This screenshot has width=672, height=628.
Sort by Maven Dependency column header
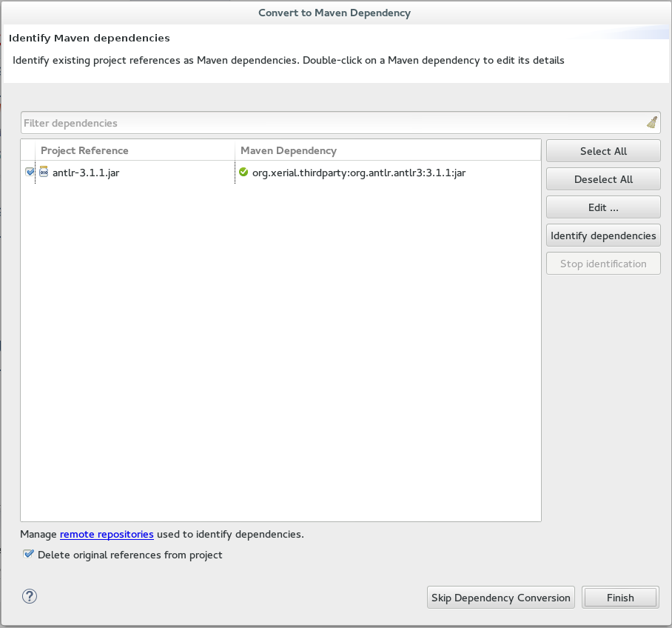(x=388, y=150)
